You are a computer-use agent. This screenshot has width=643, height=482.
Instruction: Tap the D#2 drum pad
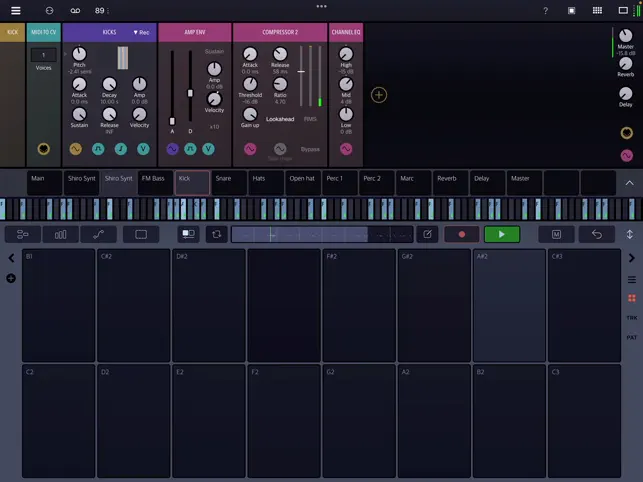[209, 305]
